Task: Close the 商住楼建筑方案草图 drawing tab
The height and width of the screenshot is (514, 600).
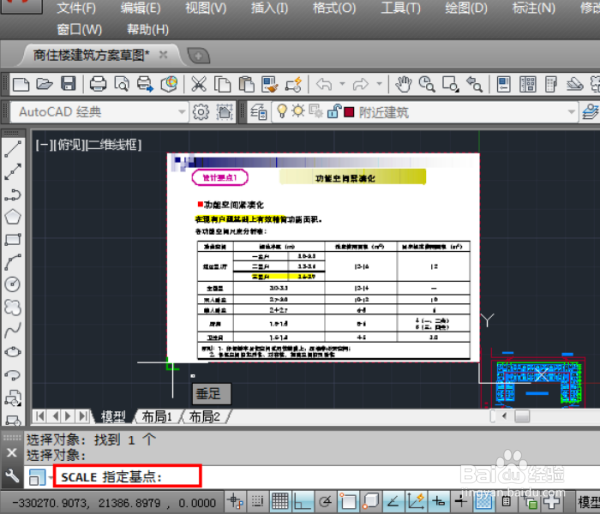Action: (x=163, y=55)
